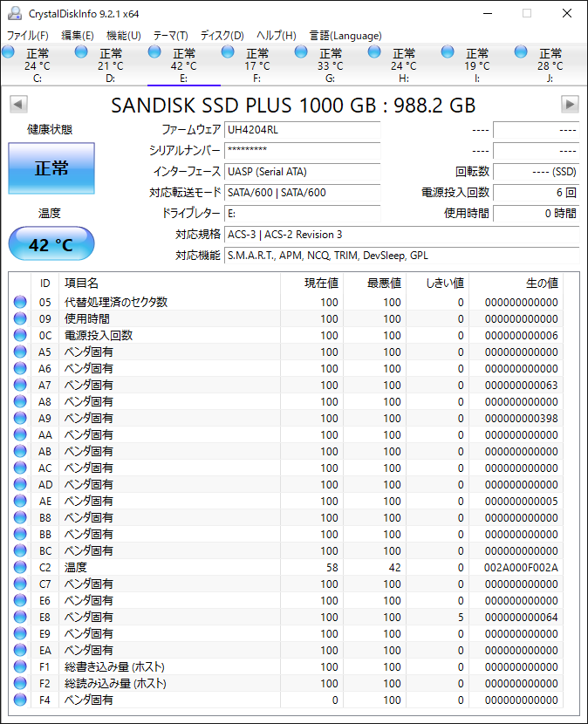588x724 pixels.
Task: Open the ディスク(D) menu
Action: point(222,36)
